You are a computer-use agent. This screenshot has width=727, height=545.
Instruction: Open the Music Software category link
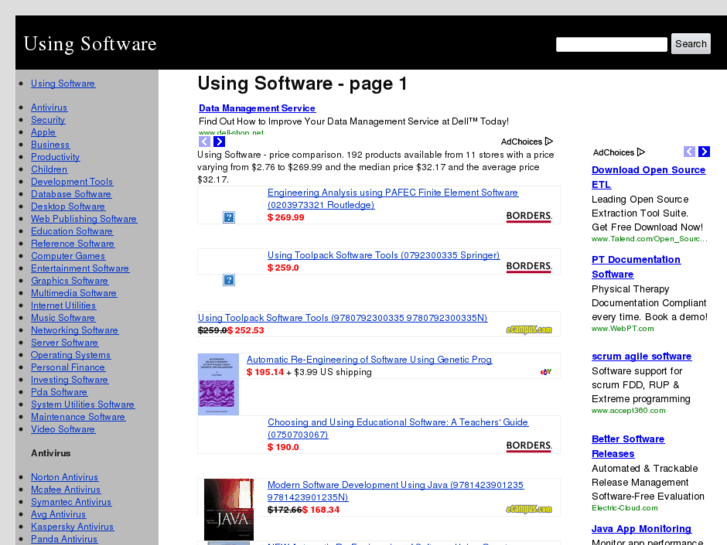click(x=63, y=318)
